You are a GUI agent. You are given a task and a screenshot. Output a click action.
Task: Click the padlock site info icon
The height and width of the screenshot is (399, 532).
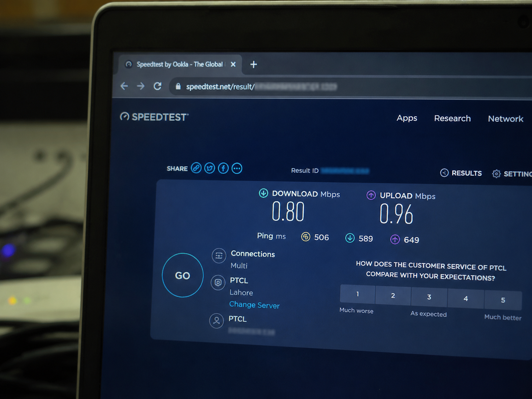178,86
